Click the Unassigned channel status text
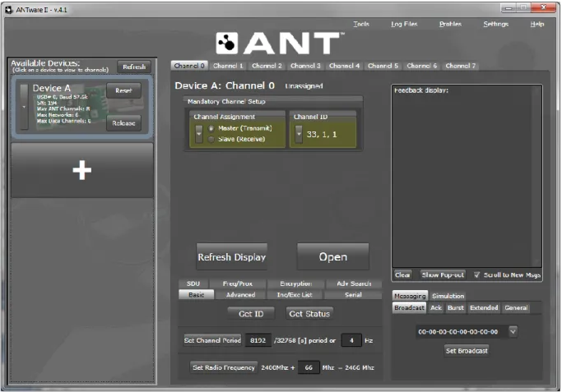 [x=304, y=86]
